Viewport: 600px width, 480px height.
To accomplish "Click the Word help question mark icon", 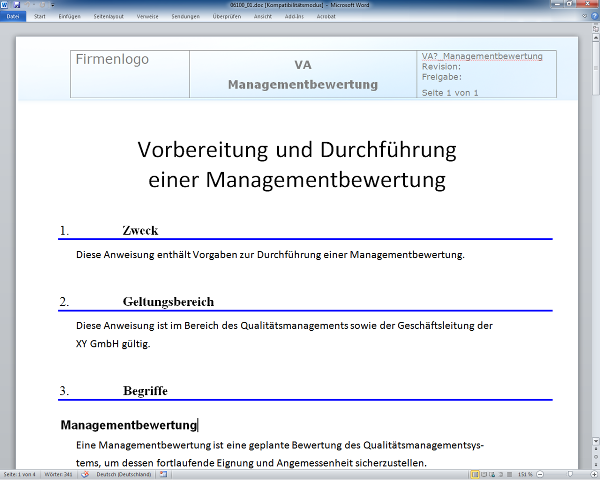I will click(592, 17).
